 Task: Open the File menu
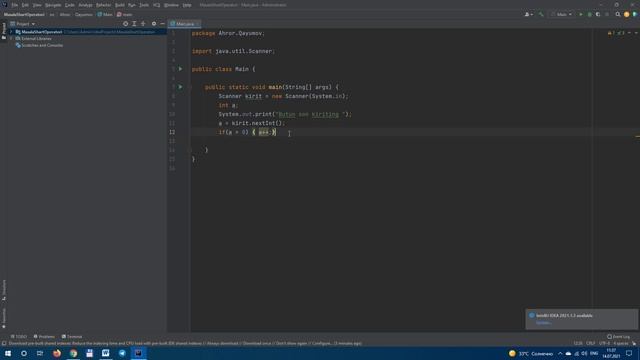click(x=15, y=5)
